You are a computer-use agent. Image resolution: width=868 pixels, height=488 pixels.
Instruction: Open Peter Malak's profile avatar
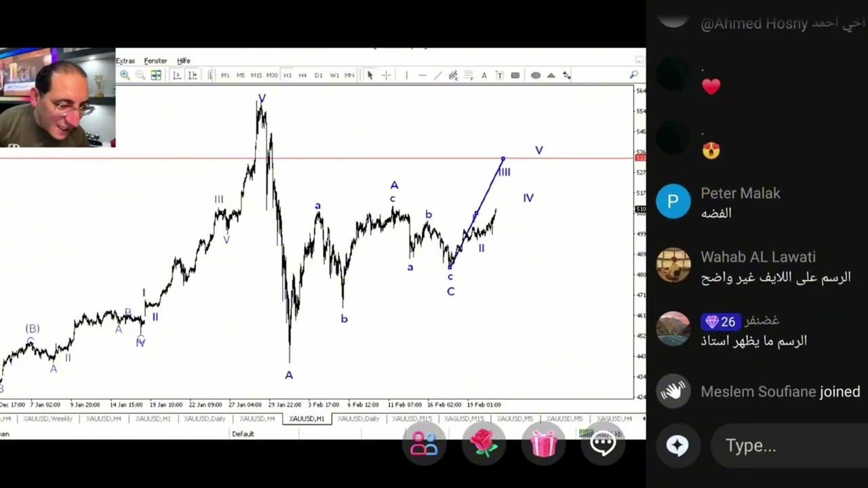click(x=673, y=201)
